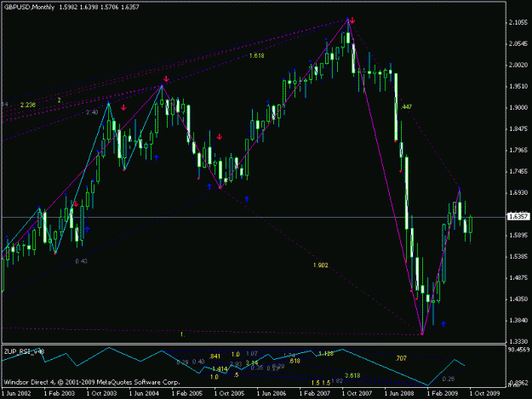Screen dimensions: 532x399
Task: Click the 2.0020 price axis label
Action: (518, 66)
